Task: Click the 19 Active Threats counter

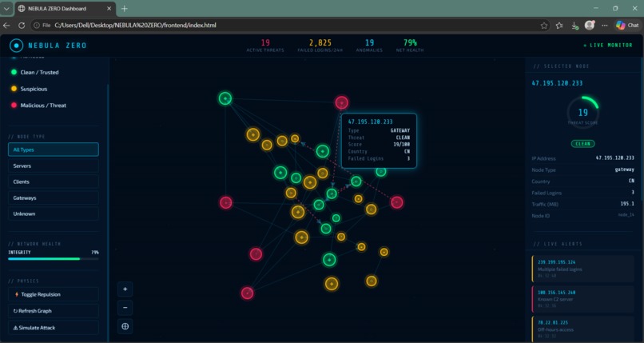Action: tap(265, 46)
